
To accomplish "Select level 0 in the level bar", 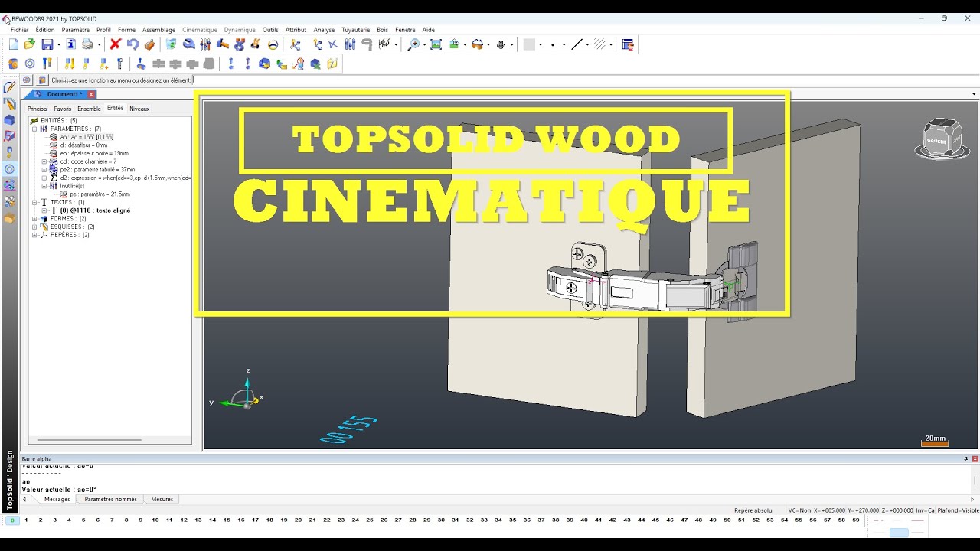I will coord(12,520).
